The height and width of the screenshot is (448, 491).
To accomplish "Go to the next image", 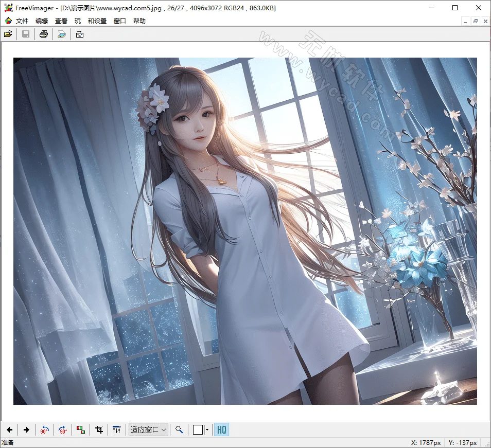I will point(26,429).
